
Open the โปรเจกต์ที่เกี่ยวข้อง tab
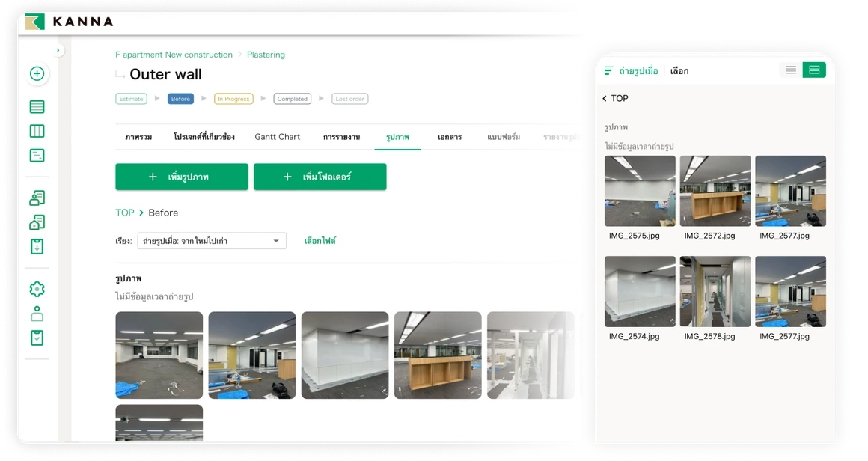(204, 137)
